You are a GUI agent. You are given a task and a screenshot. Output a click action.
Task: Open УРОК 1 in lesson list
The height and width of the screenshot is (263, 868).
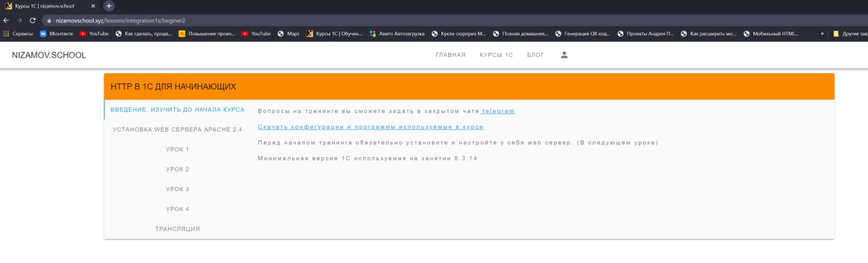pyautogui.click(x=178, y=149)
